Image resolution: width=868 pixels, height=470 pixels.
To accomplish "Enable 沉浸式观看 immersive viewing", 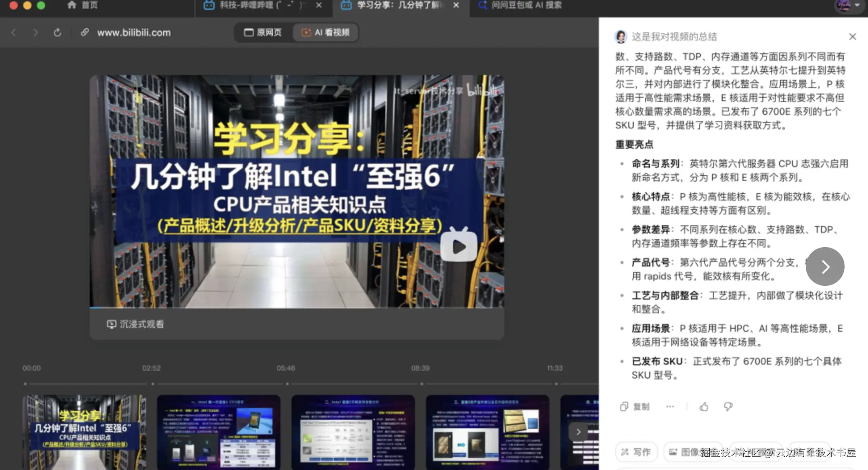I will coord(136,324).
